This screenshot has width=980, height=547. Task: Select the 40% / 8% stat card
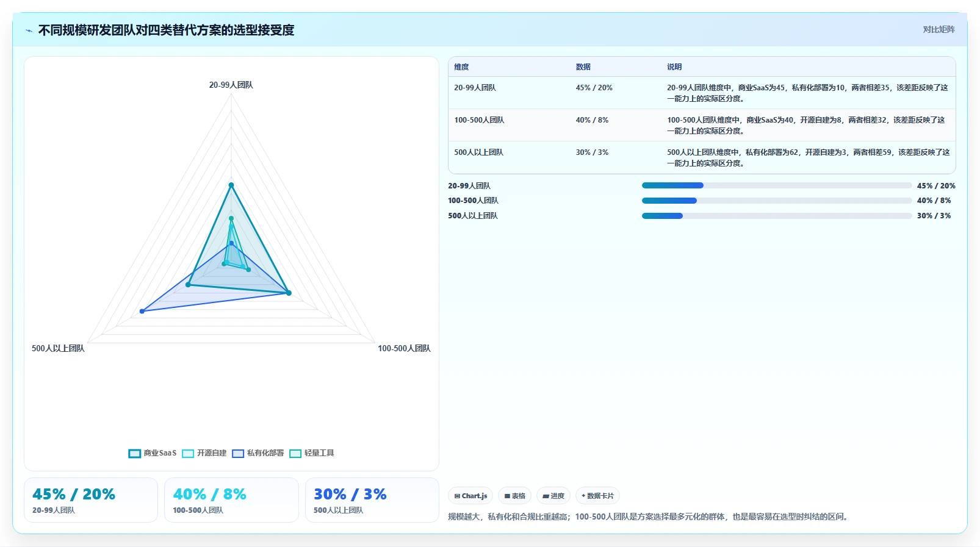pos(231,500)
